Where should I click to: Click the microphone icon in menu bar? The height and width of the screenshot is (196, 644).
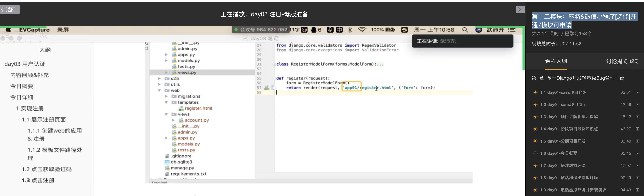tap(330, 30)
